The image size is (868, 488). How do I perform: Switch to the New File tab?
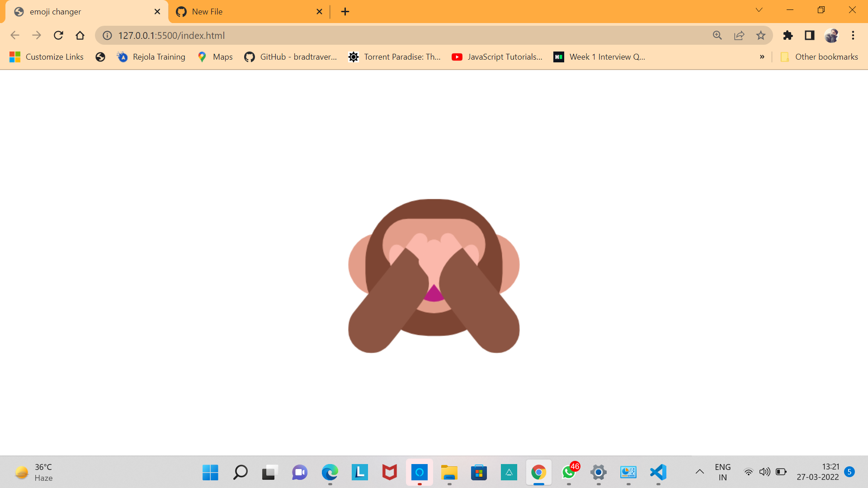235,11
